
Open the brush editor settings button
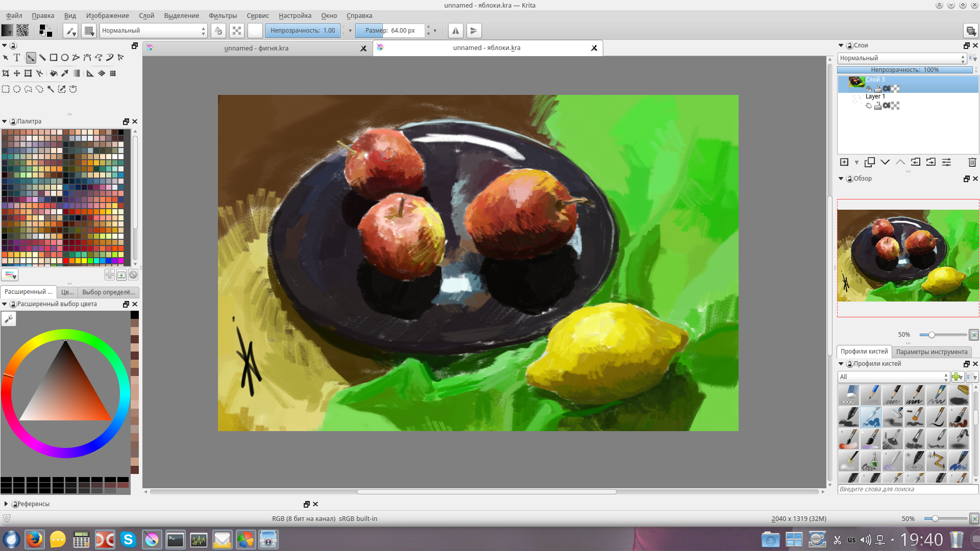[70, 31]
